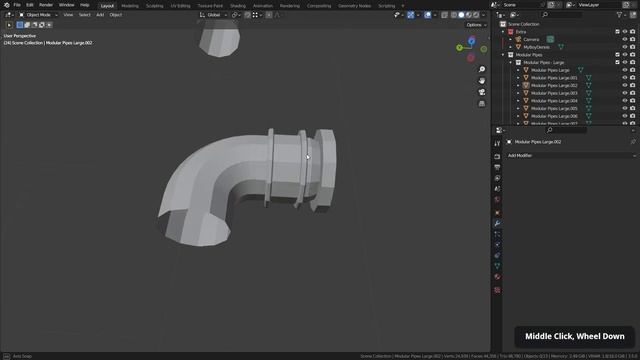Select the tweak select tool icon

[x=9, y=25]
